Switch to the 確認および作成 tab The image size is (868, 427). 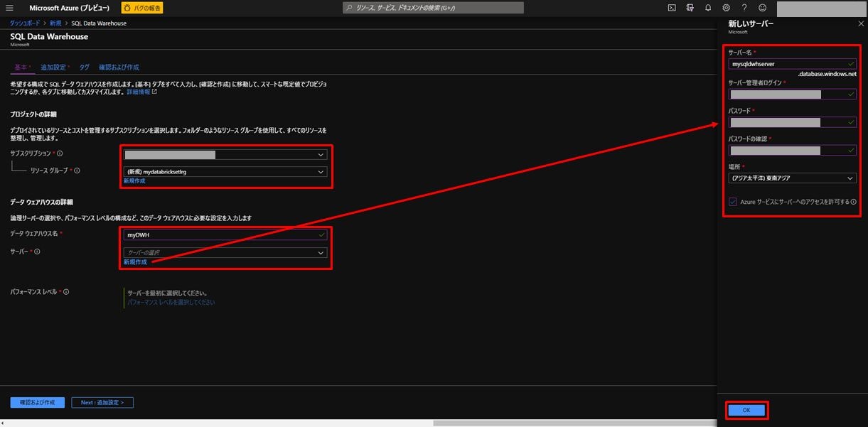tap(119, 67)
